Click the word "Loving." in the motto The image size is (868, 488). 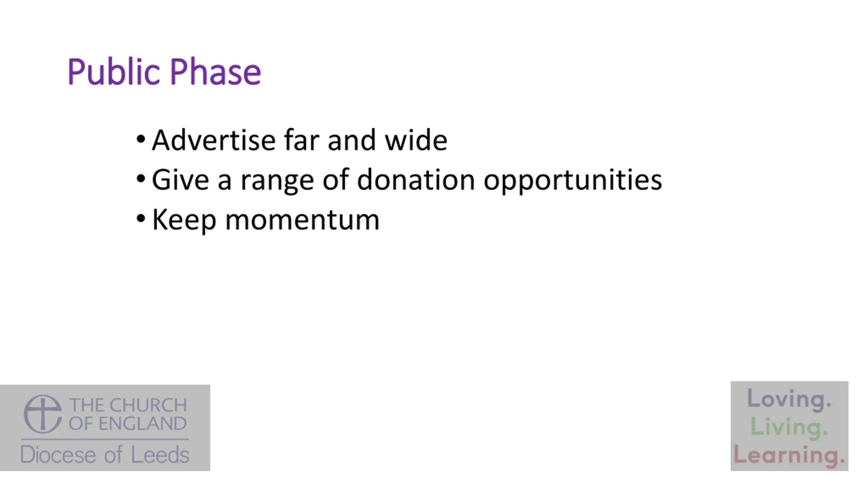(789, 399)
